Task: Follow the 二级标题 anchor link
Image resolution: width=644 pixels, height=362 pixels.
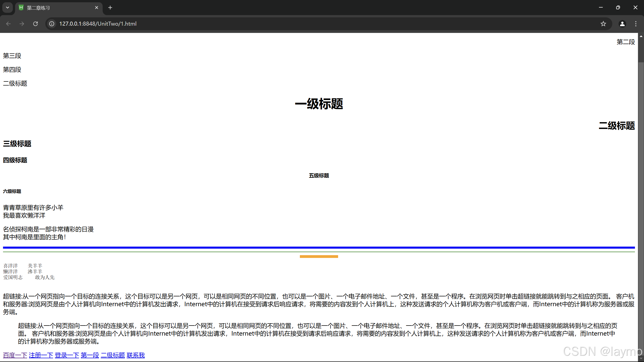Action: point(113,355)
